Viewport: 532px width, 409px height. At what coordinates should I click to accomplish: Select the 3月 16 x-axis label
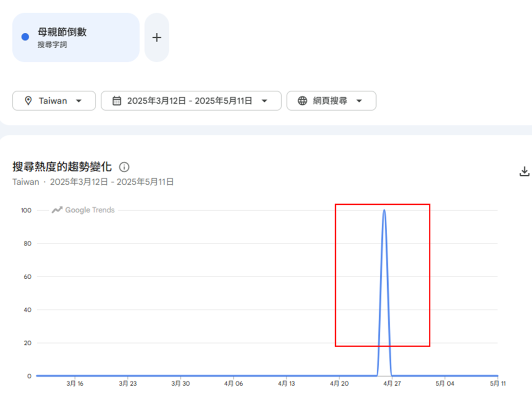[75, 384]
